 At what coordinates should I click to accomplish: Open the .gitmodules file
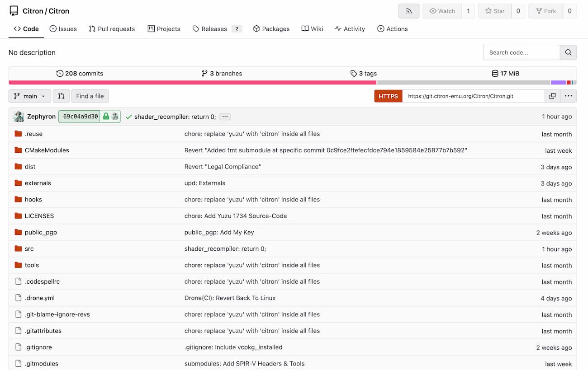(42, 364)
